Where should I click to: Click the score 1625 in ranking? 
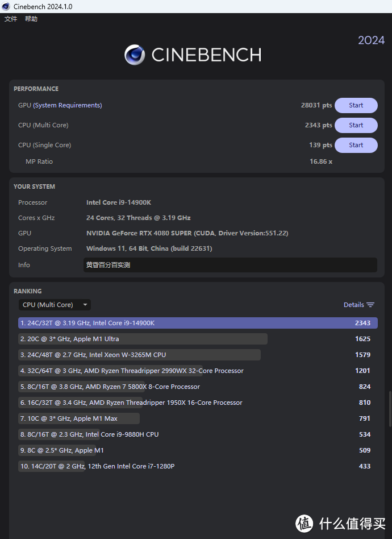coord(363,339)
